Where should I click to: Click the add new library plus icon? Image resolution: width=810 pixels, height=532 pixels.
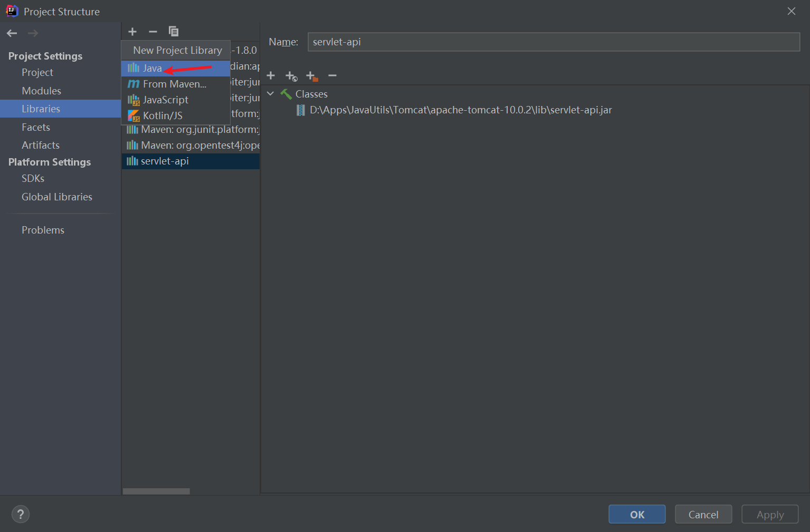[x=132, y=32]
